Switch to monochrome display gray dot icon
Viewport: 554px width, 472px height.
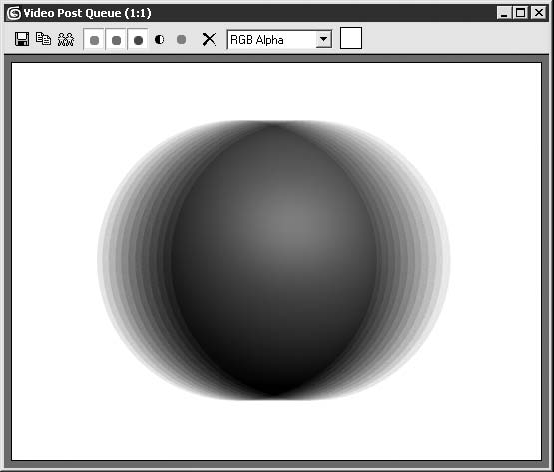pyautogui.click(x=182, y=39)
